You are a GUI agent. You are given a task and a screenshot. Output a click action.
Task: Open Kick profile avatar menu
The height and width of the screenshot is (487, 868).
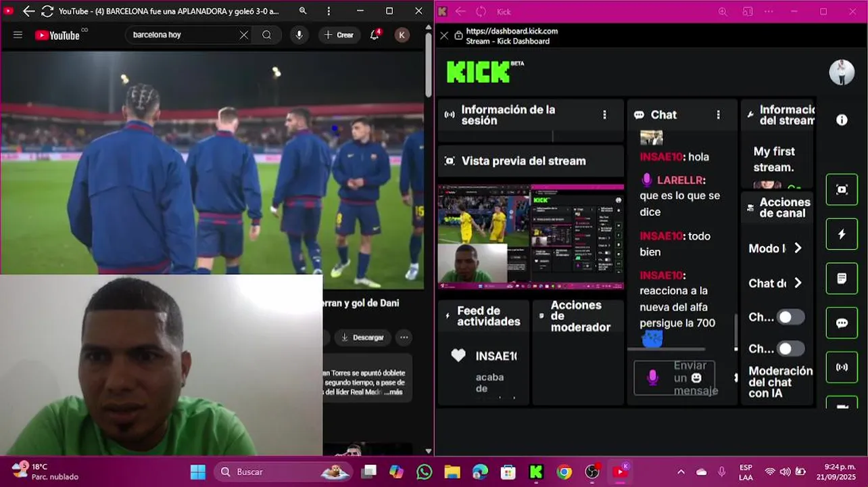(x=842, y=72)
